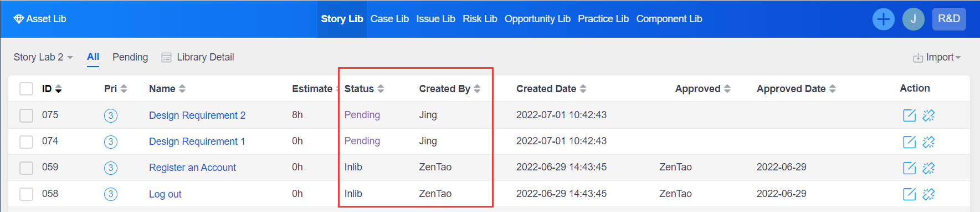Open the Library Detail view
980x212 pixels.
click(198, 57)
